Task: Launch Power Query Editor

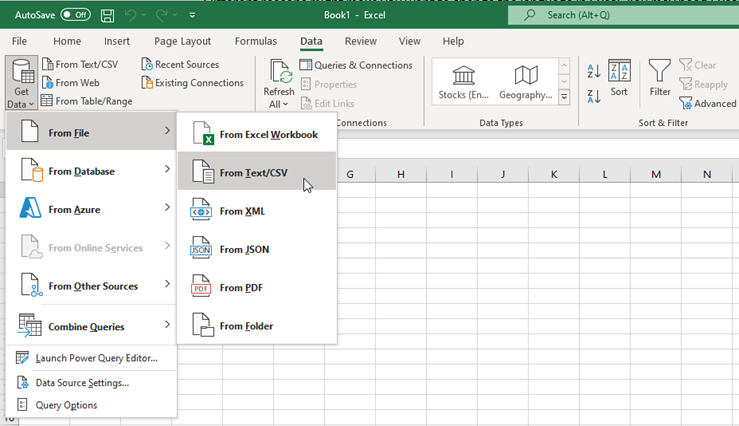Action: [x=91, y=358]
